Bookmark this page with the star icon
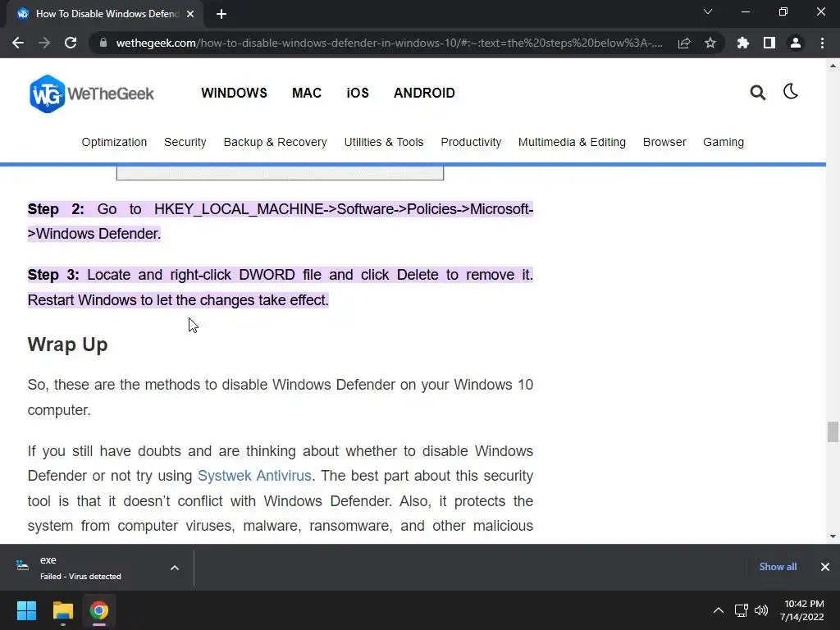 coord(710,43)
